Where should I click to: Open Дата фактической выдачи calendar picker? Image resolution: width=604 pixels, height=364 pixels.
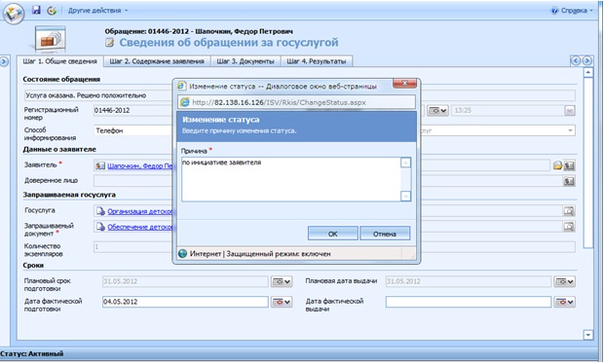565,302
